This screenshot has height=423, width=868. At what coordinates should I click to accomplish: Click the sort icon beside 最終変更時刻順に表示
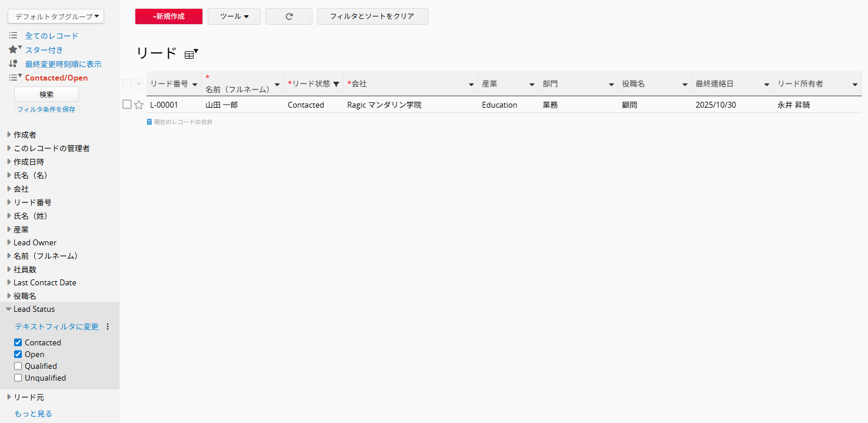pos(13,64)
